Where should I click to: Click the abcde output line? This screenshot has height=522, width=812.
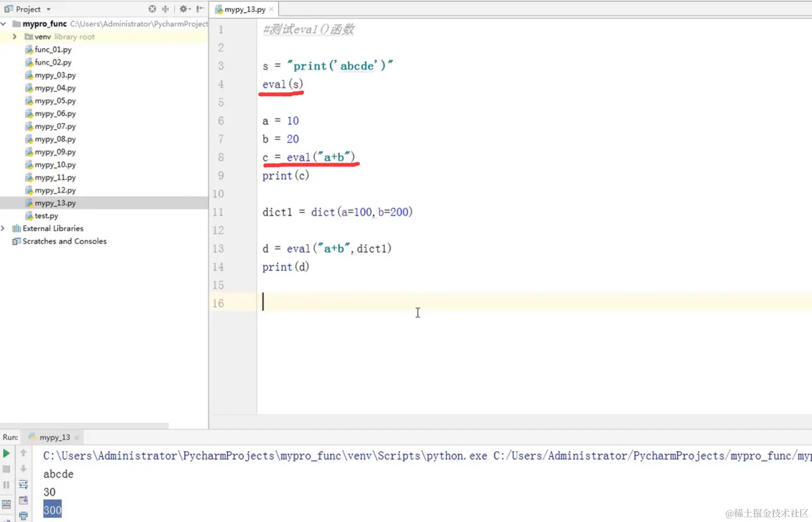point(58,474)
